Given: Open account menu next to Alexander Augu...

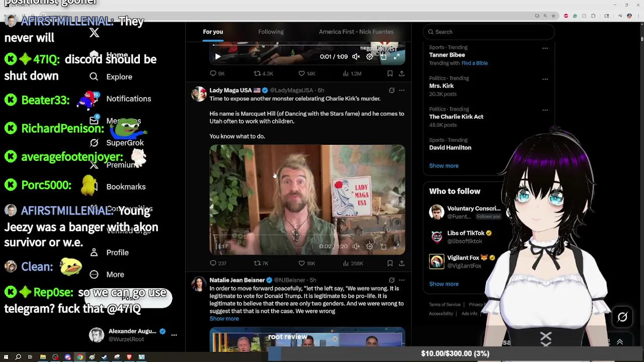Looking at the screenshot, I should [174, 335].
